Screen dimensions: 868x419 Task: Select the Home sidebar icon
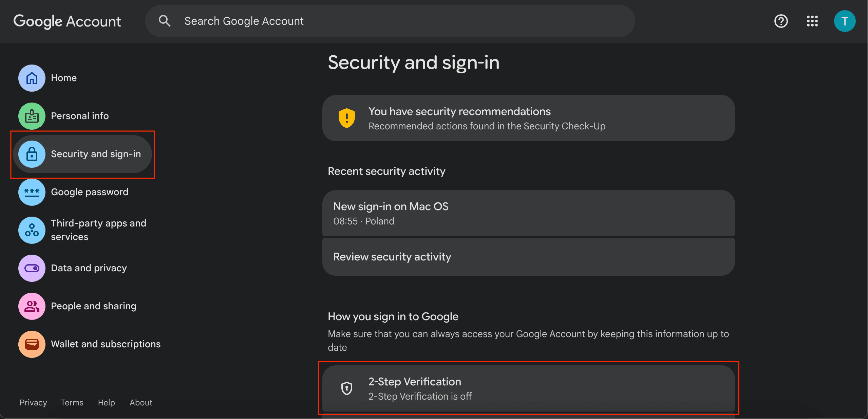point(32,78)
